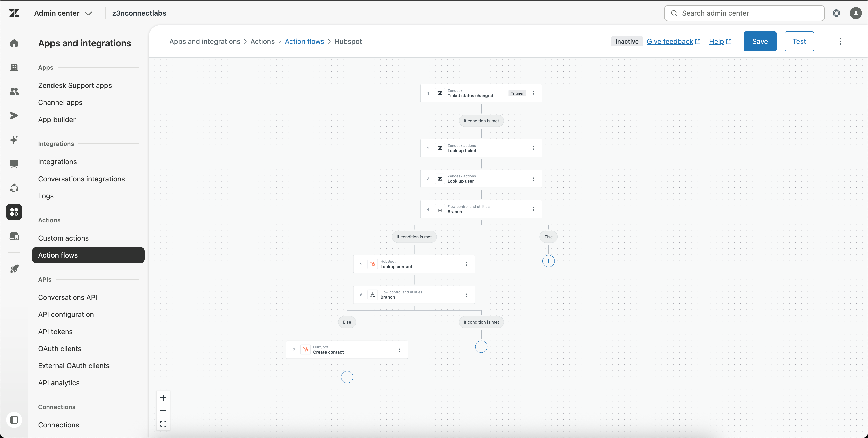Click the Test button
868x438 pixels.
(799, 41)
